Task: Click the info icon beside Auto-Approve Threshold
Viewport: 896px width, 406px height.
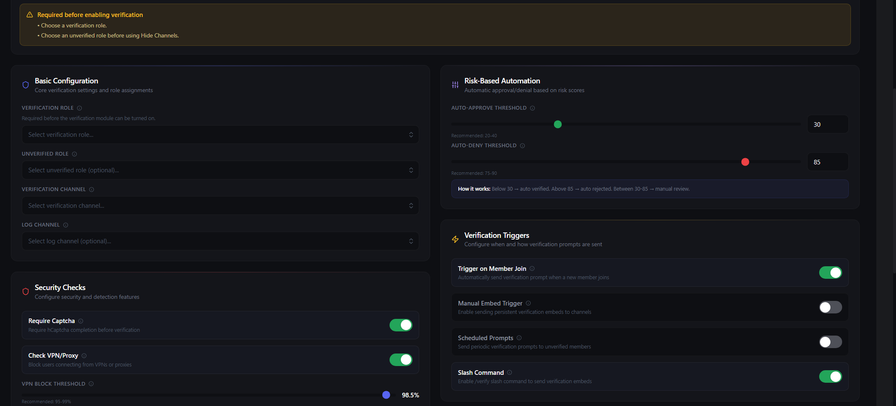Action: tap(532, 108)
